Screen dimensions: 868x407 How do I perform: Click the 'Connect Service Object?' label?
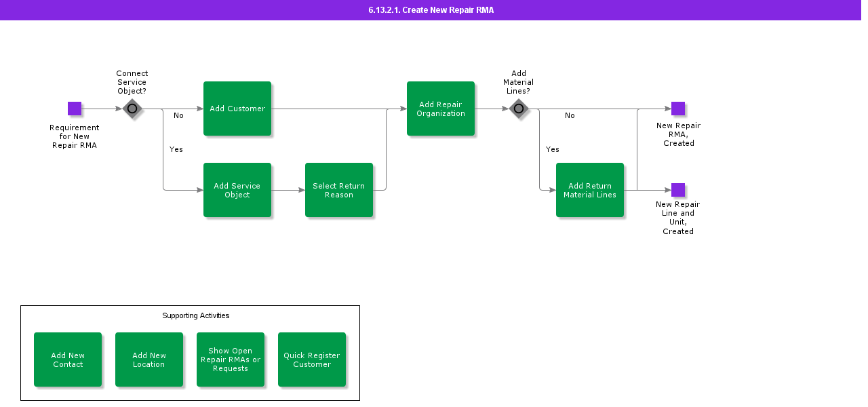click(132, 82)
